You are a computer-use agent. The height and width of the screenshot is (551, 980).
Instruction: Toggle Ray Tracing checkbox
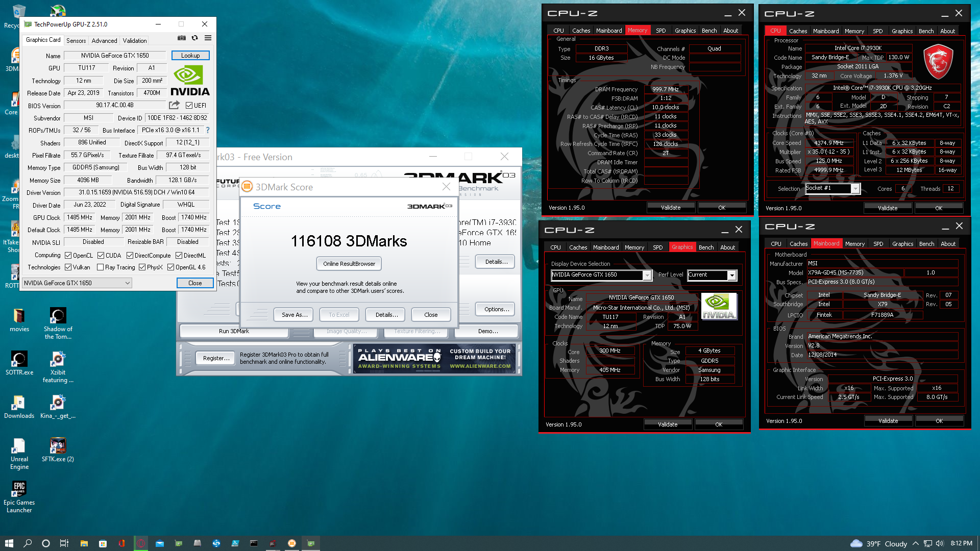100,267
